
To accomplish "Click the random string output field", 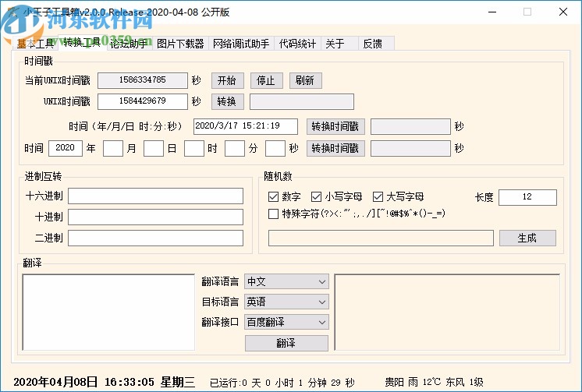I will 381,238.
